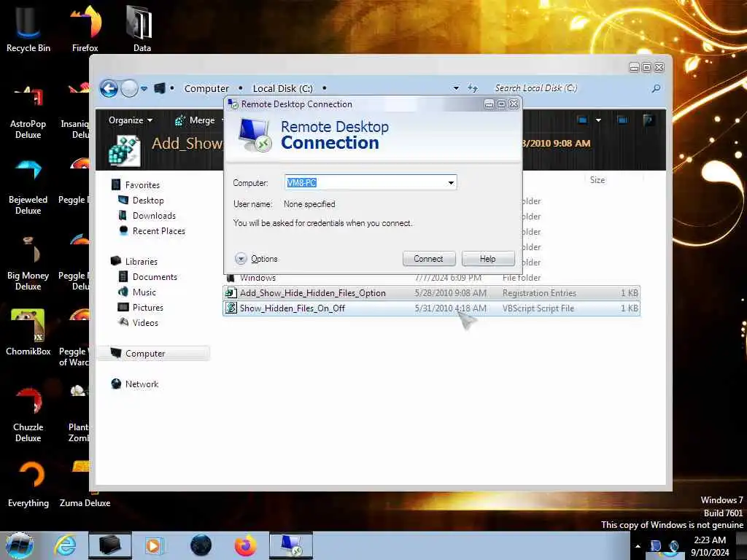Select Add_Show_Hide_Hidden_Files_Option file
Viewport: 747px width, 560px height.
coord(431,293)
